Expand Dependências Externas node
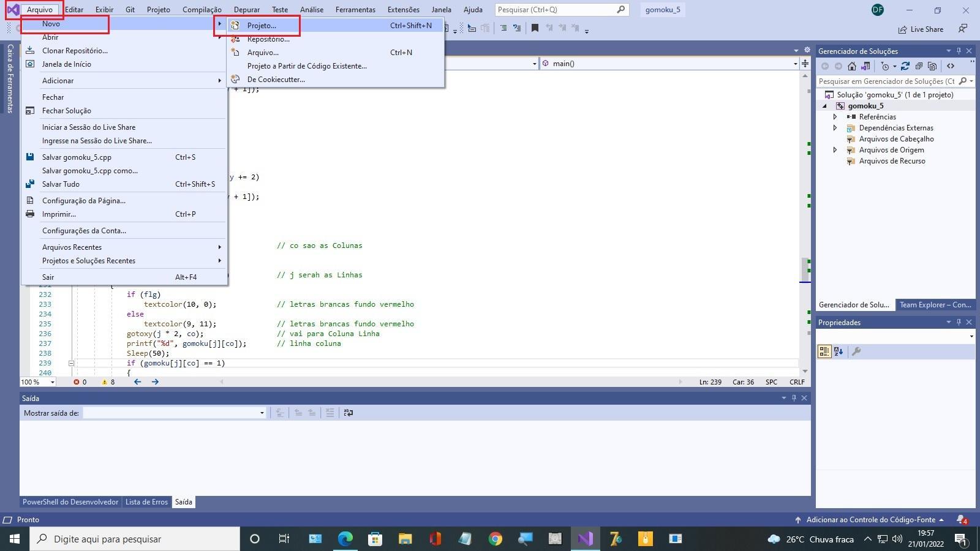980x551 pixels. (835, 128)
